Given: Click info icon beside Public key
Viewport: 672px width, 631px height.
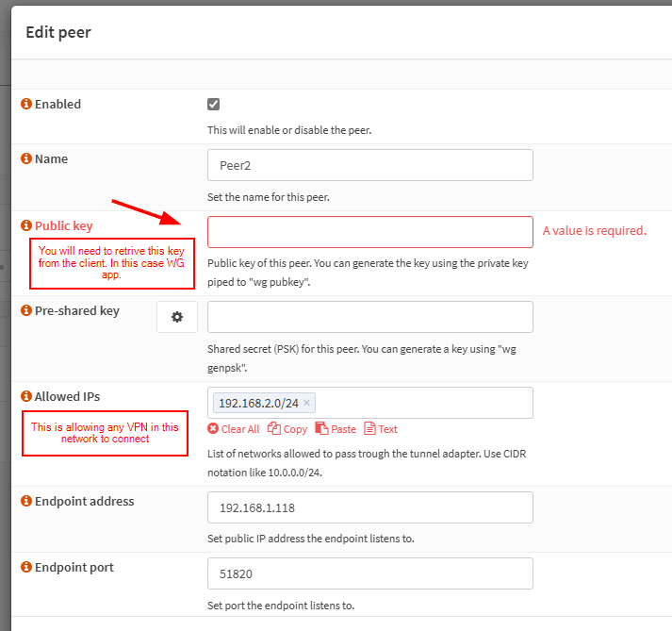Looking at the screenshot, I should (26, 225).
